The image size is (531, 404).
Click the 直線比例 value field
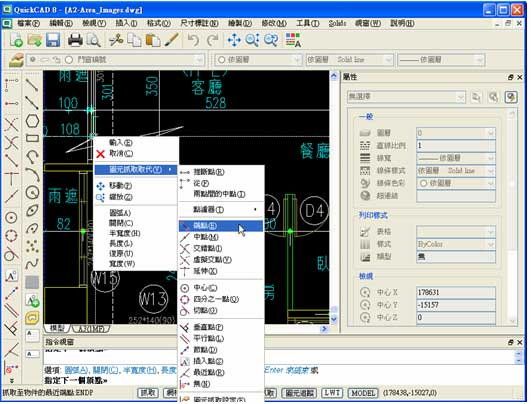(456, 146)
